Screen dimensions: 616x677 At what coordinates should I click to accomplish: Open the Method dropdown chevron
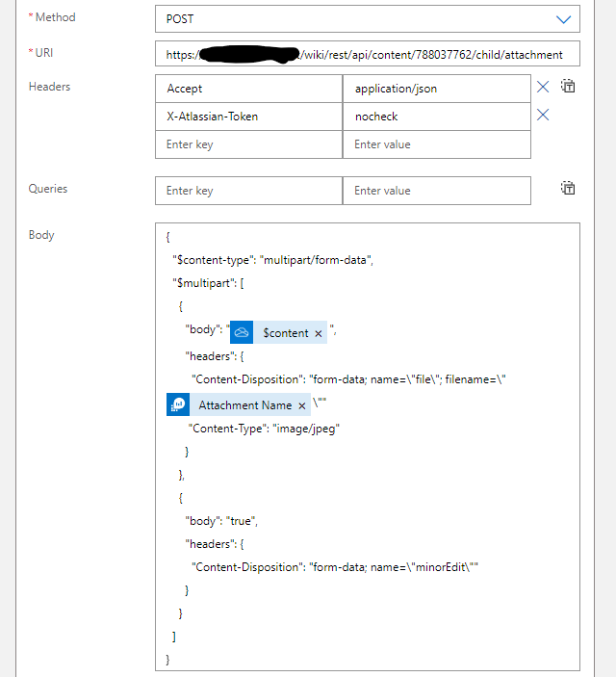pyautogui.click(x=563, y=19)
